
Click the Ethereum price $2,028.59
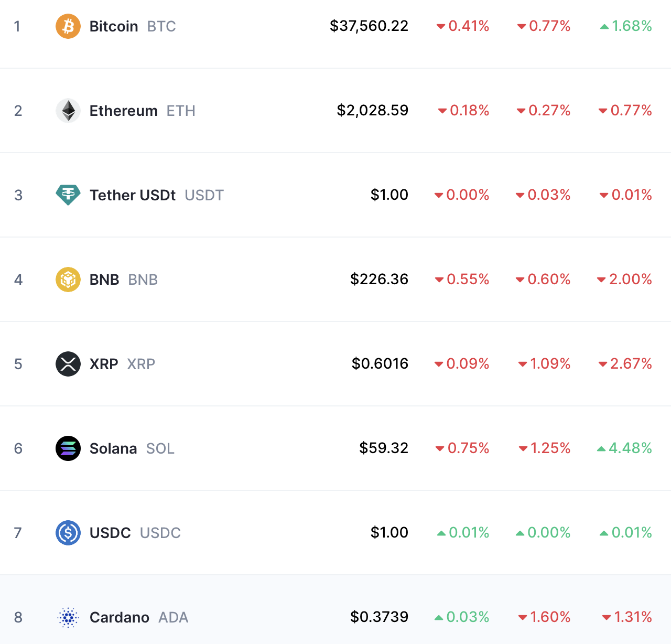point(373,110)
